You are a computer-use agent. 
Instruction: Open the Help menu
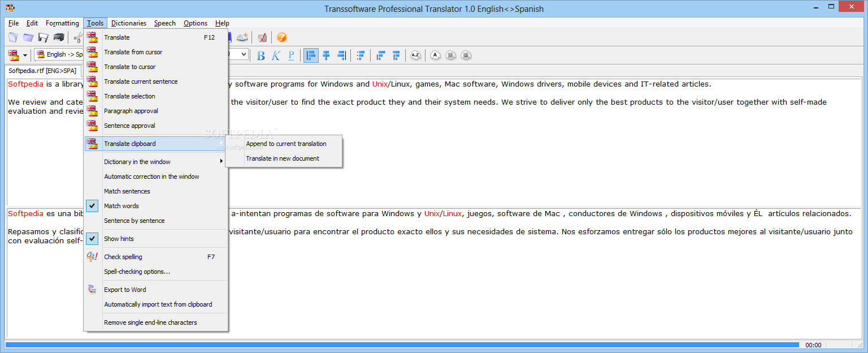click(222, 23)
